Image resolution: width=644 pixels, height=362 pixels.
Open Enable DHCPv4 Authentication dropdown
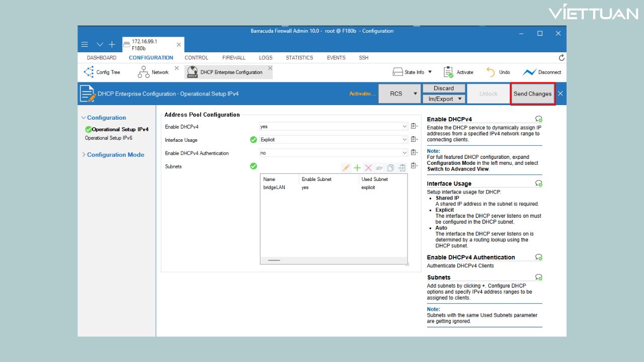pyautogui.click(x=405, y=153)
